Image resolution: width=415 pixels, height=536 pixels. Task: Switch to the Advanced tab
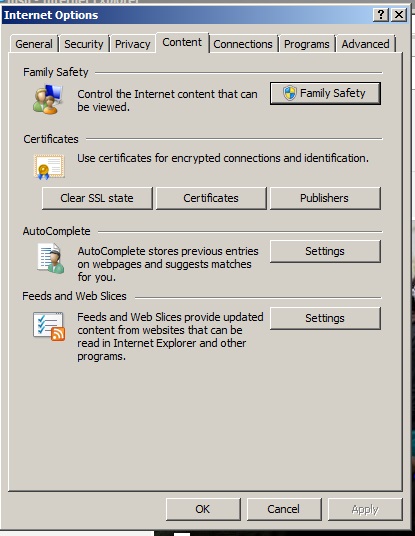pos(365,44)
